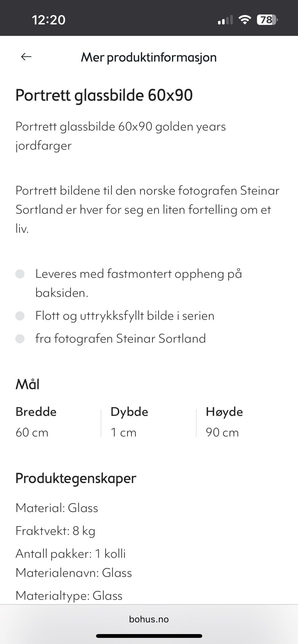Screen dimensions: 298x644
Task: Tap the product title 'Portrett glassbilde 60x90'
Action: (x=104, y=95)
